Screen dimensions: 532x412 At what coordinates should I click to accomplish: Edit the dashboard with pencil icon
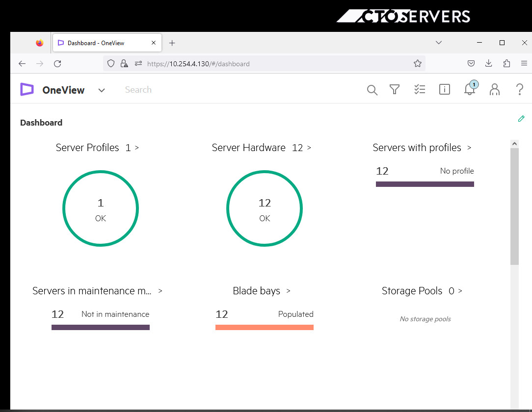coord(521,119)
